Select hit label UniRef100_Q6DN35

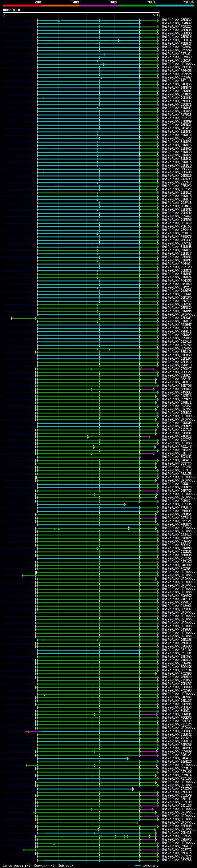[176, 30]
